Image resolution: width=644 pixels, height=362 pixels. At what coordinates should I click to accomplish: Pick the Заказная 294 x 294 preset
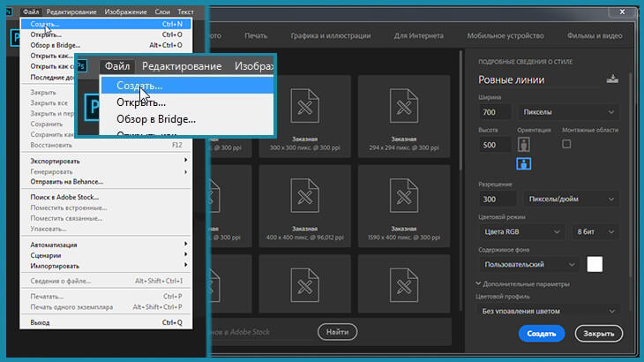404,117
